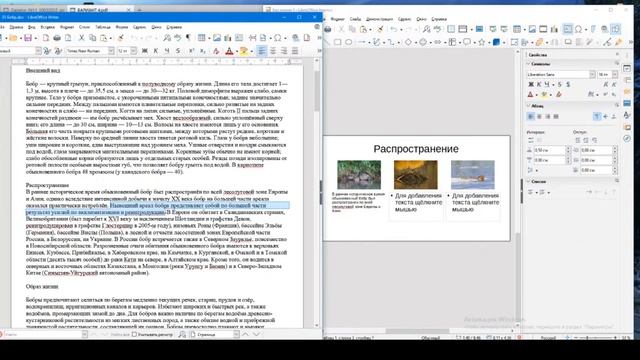Insert a table via Writer table icon
Image resolution: width=640 pixels, height=360 pixels.
point(202,38)
